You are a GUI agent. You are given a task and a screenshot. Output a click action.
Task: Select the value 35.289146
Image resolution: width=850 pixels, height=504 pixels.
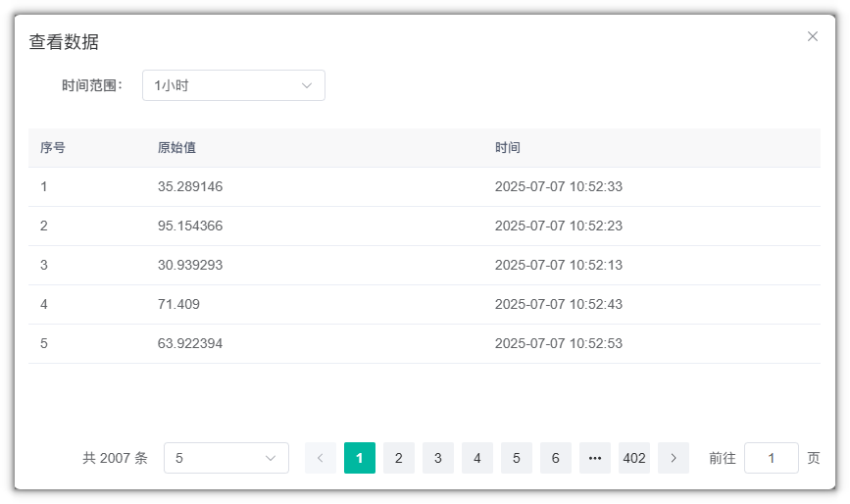click(190, 186)
